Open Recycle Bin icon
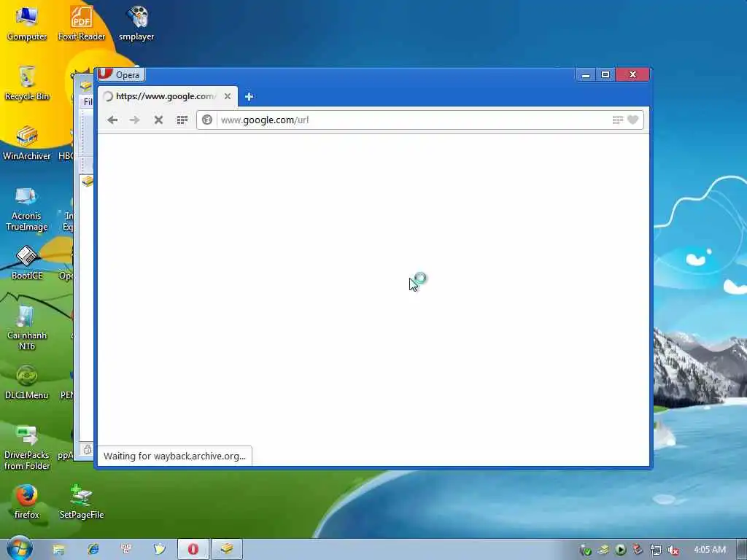 click(x=27, y=83)
